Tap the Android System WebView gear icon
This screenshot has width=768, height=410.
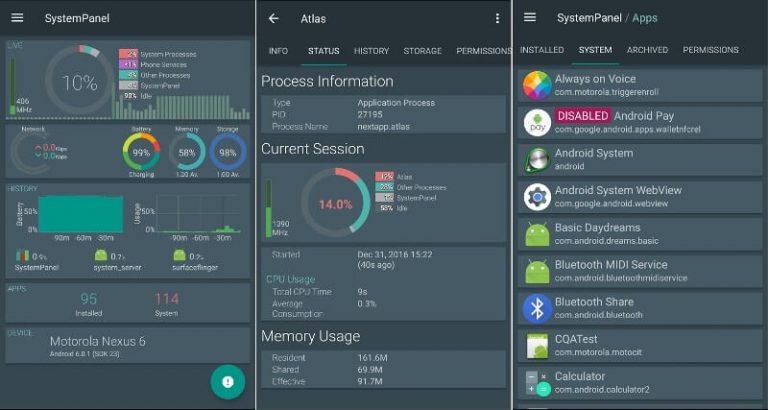coord(537,197)
